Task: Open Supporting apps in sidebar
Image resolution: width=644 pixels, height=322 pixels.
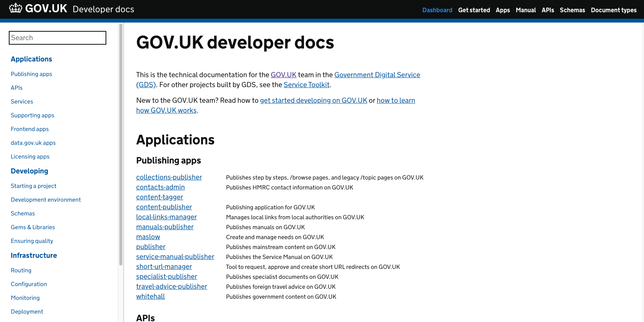Action: 33,115
